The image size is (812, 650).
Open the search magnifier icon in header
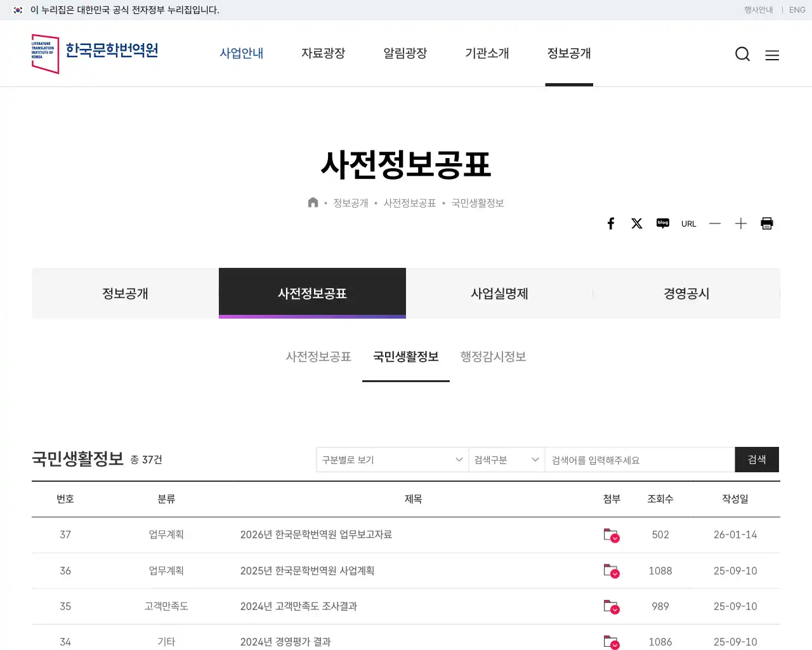(743, 54)
